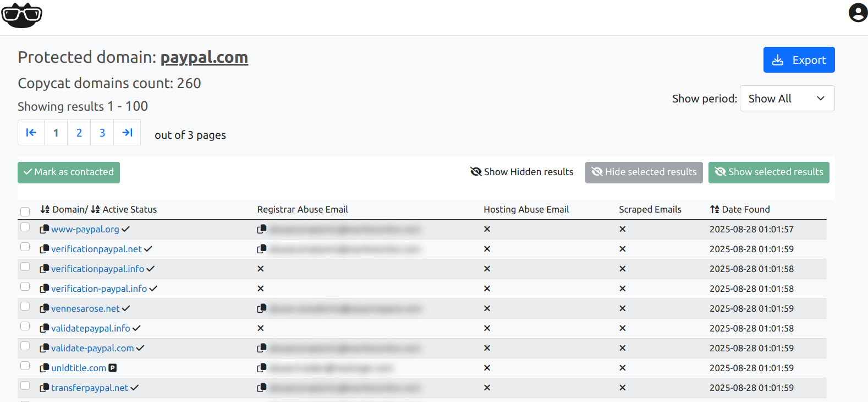
Task: Click date 2025-08-28 01:01:57 cell
Action: 751,229
